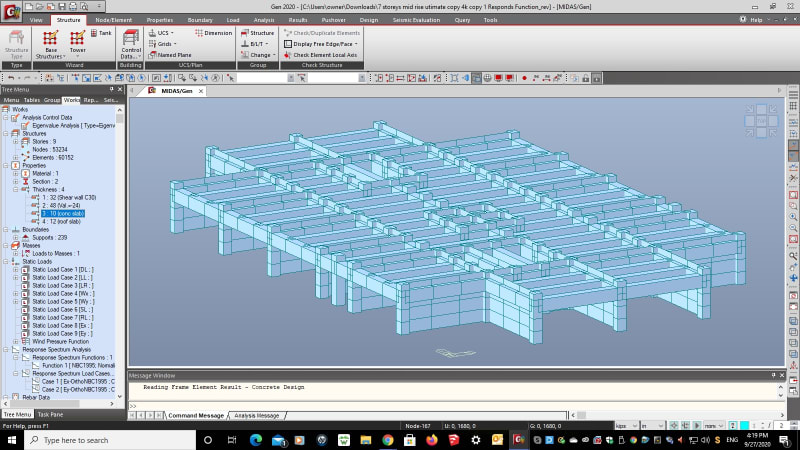Click the view cube navigator
Viewport: 800px width, 450px height.
[x=761, y=121]
